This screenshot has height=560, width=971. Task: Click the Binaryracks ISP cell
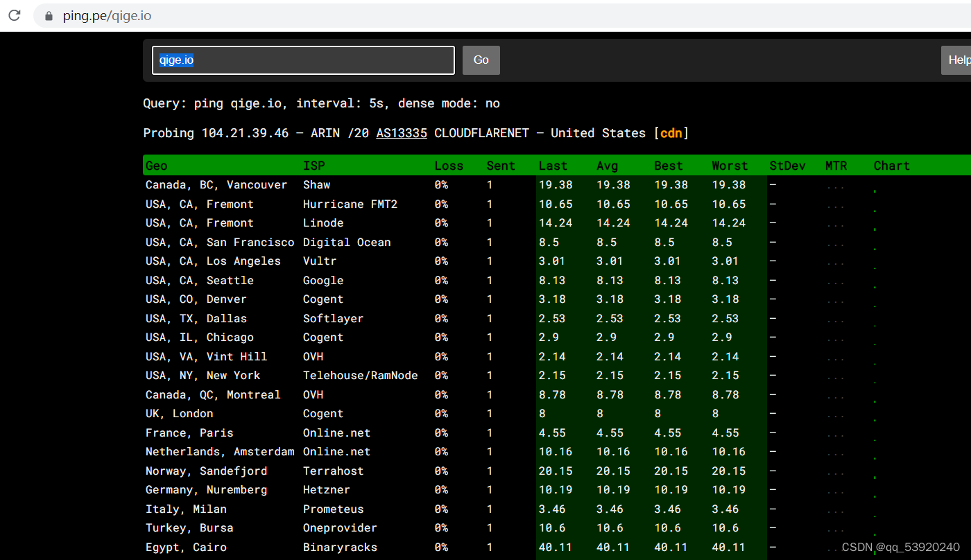tap(340, 548)
